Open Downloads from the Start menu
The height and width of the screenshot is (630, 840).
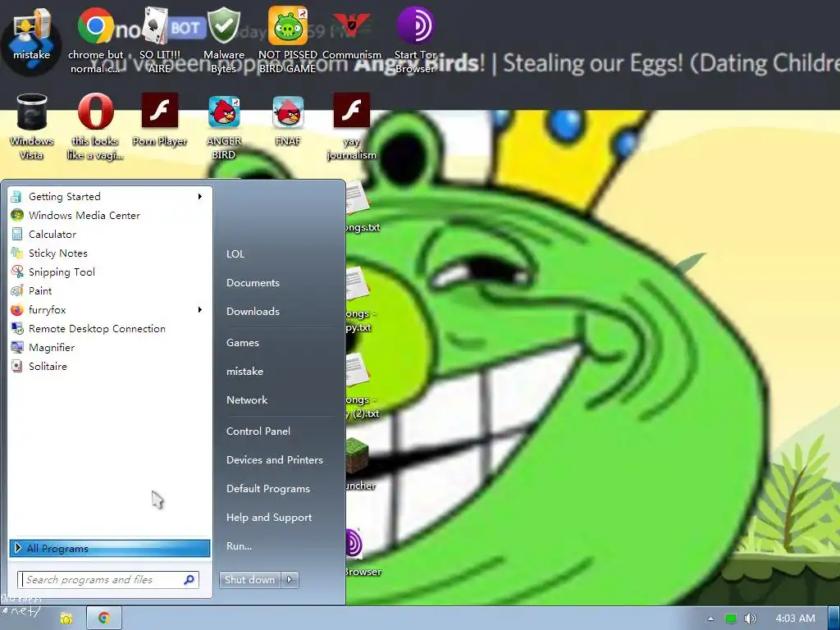pyautogui.click(x=253, y=311)
